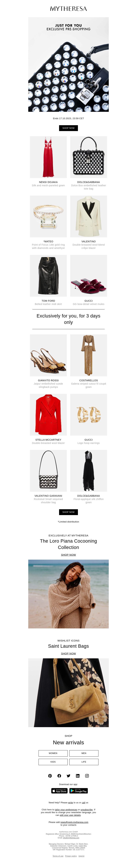Choose the LIFE new arrivals button
Viewport: 137px width, 868px height.
click(84, 762)
